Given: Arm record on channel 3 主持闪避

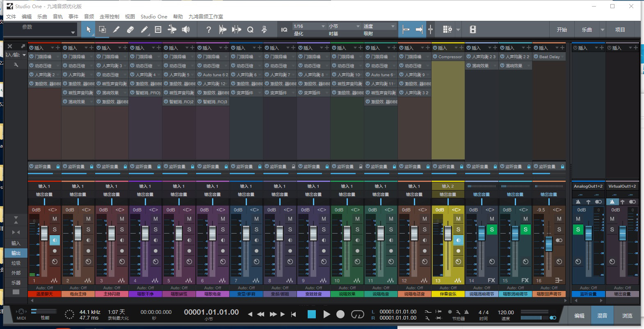Looking at the screenshot, I should 122,251.
